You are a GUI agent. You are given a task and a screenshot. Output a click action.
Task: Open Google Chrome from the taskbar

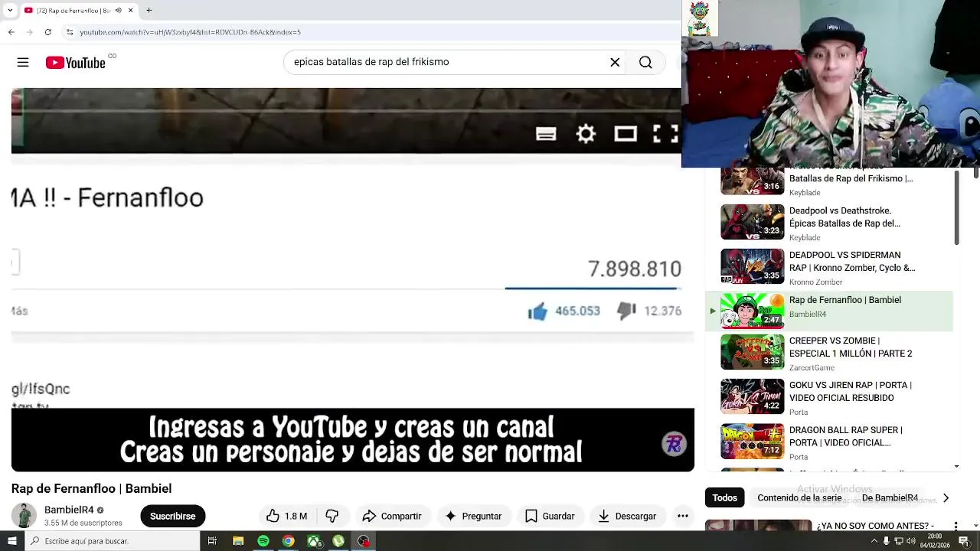click(288, 541)
